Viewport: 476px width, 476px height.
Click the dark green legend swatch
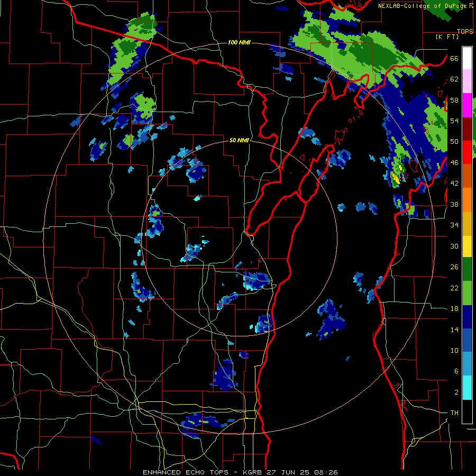tap(467, 269)
